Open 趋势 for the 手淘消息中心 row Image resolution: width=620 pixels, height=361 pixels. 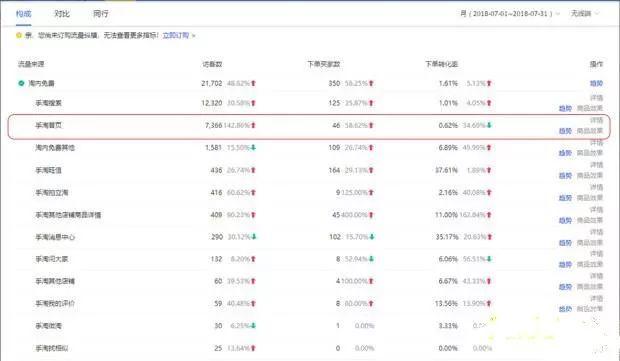point(565,242)
